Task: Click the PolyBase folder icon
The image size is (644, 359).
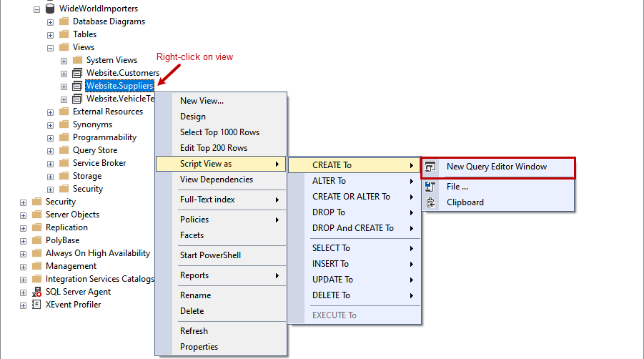Action: (x=37, y=240)
